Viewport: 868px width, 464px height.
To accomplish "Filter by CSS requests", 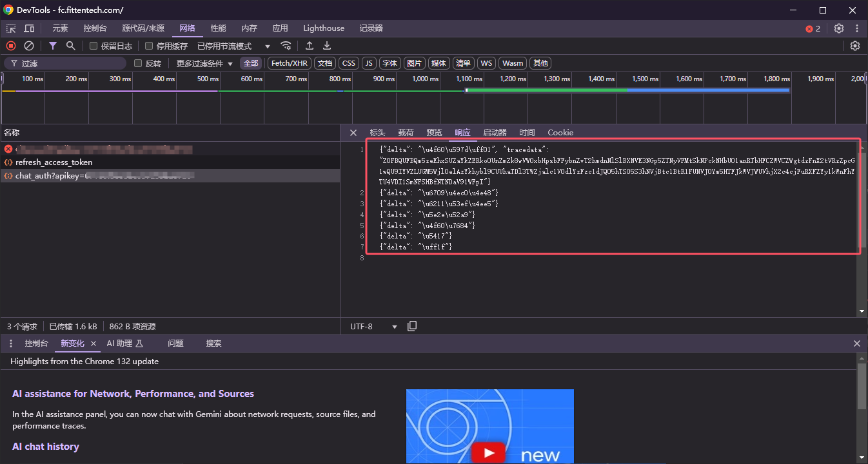I will coord(349,63).
